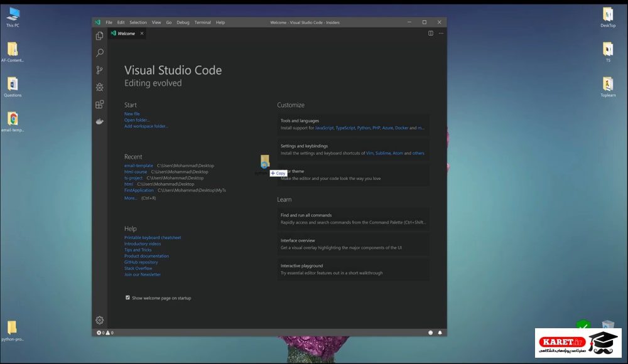Image resolution: width=628 pixels, height=364 pixels.
Task: Install Vim keyboard shortcuts link
Action: [370, 153]
